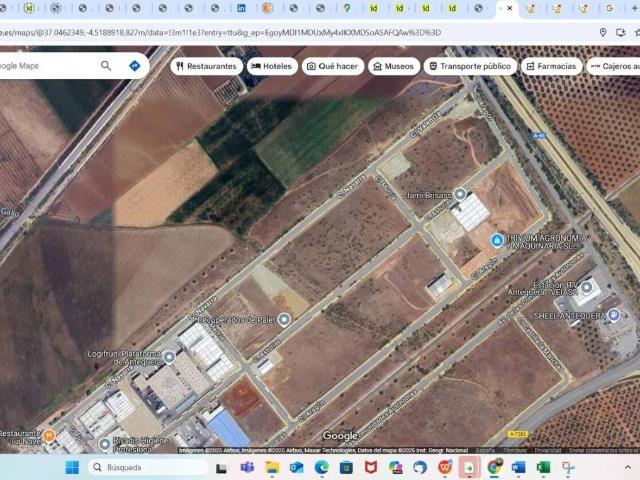Open the Estación ITV Antequera marker

click(x=588, y=288)
